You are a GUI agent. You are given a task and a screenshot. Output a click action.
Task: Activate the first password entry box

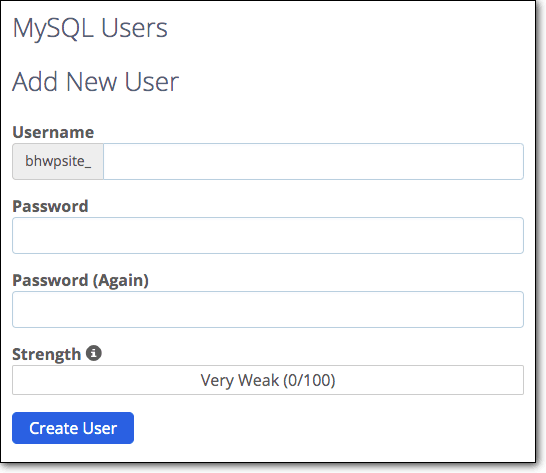point(268,235)
